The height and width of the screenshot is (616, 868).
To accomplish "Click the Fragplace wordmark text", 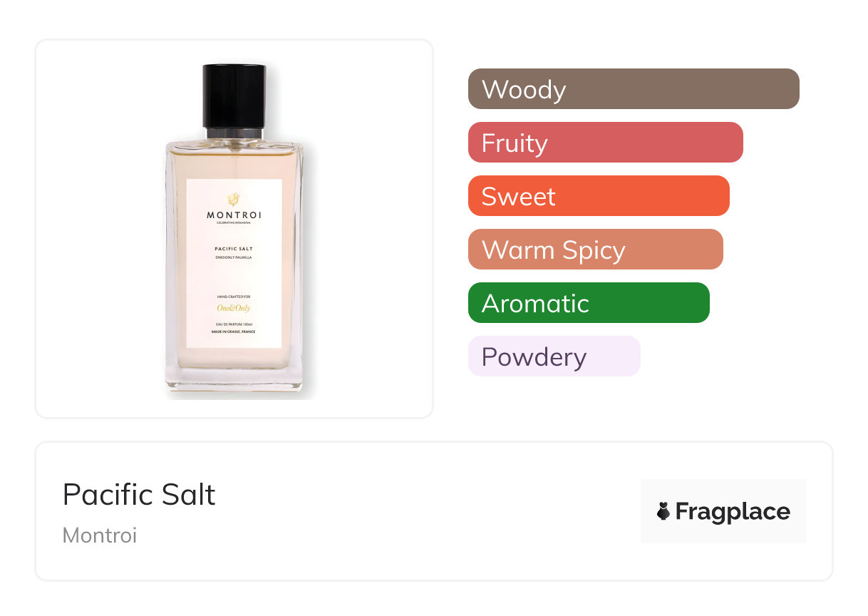I will point(732,511).
